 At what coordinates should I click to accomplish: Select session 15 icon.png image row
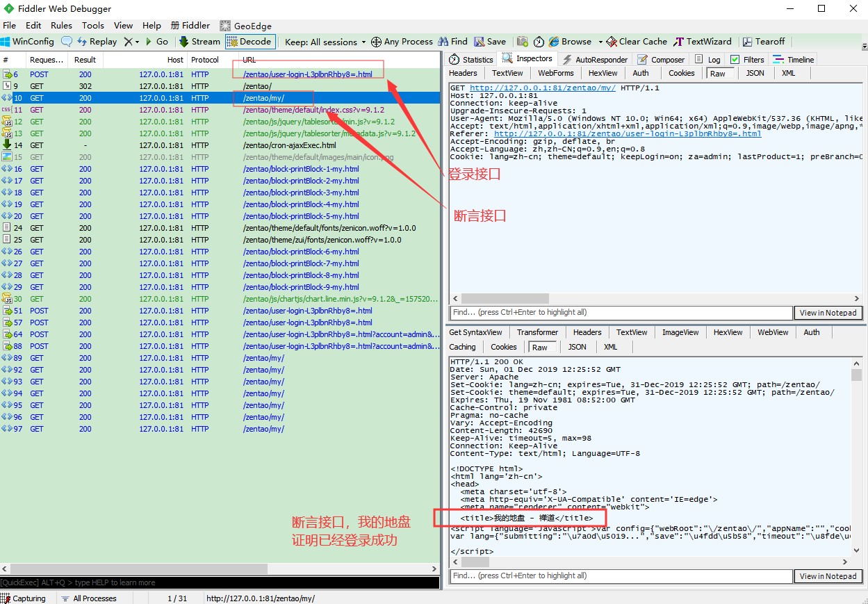pos(220,157)
